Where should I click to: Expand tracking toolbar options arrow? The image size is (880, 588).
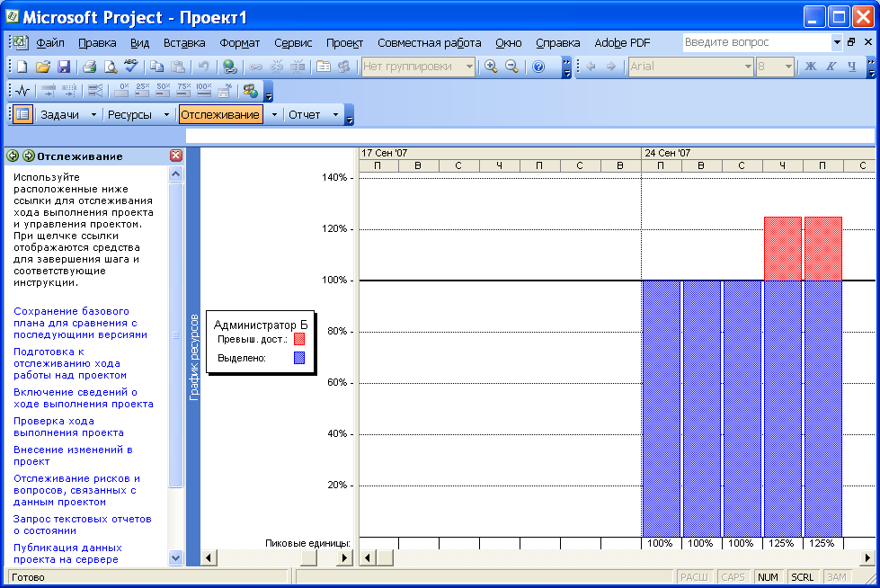click(268, 92)
